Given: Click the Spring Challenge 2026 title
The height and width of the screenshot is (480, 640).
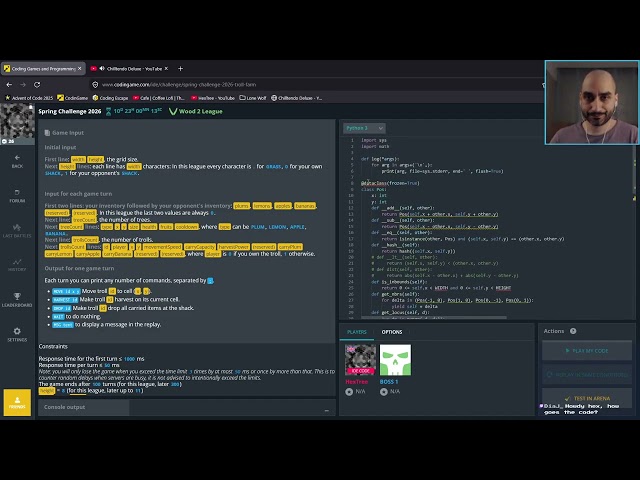Looking at the screenshot, I should pyautogui.click(x=69, y=111).
